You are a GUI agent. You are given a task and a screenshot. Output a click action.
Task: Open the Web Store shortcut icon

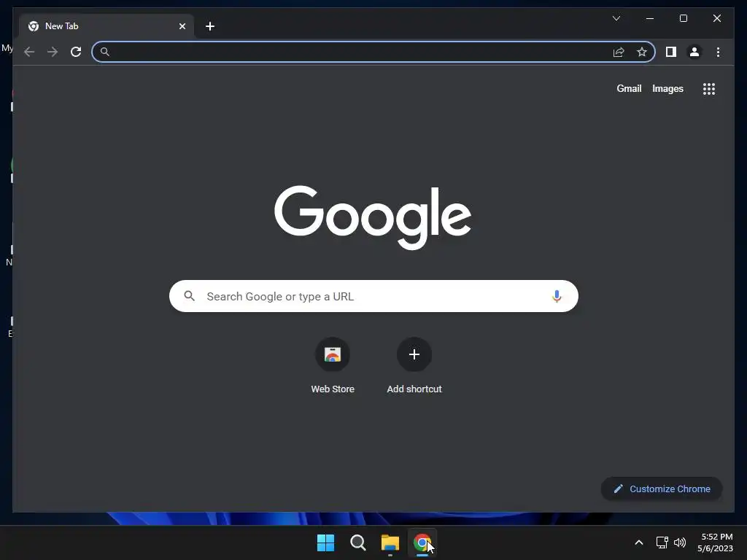333,354
